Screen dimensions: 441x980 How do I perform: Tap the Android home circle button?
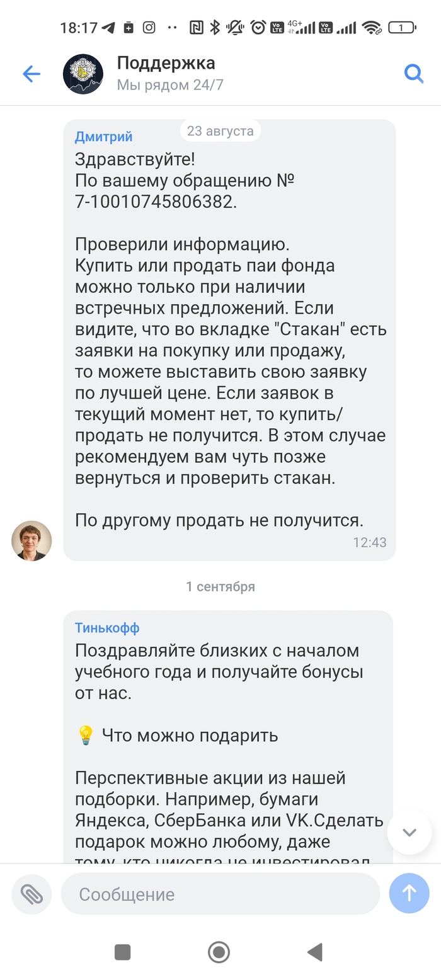tap(219, 952)
